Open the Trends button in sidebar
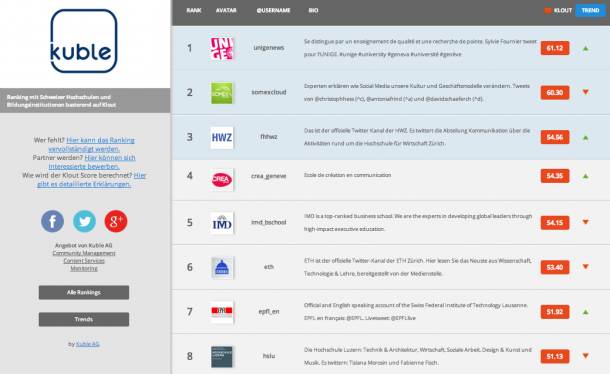Viewport: 610px width, 374px height. pyautogui.click(x=84, y=319)
